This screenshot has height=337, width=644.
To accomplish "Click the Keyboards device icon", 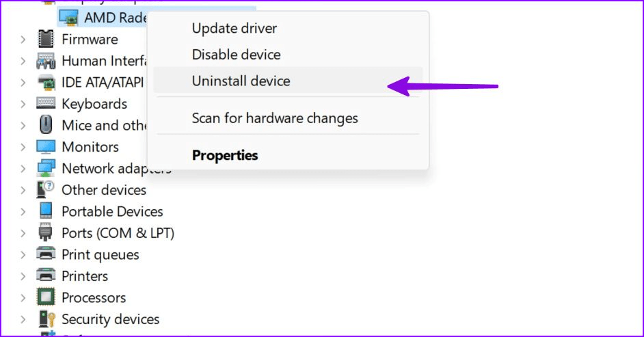I will pyautogui.click(x=45, y=104).
